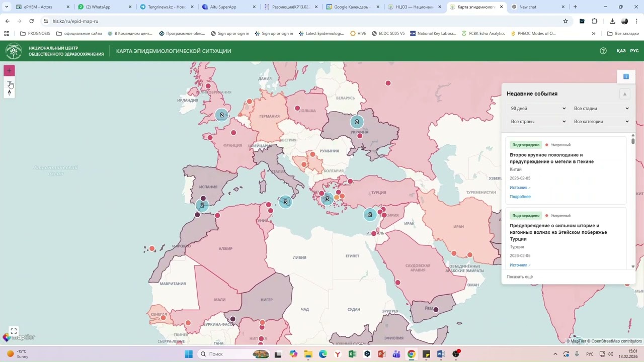This screenshot has height=362, width=644.
Task: Open the 90 дней period dropdown
Action: coord(538,109)
